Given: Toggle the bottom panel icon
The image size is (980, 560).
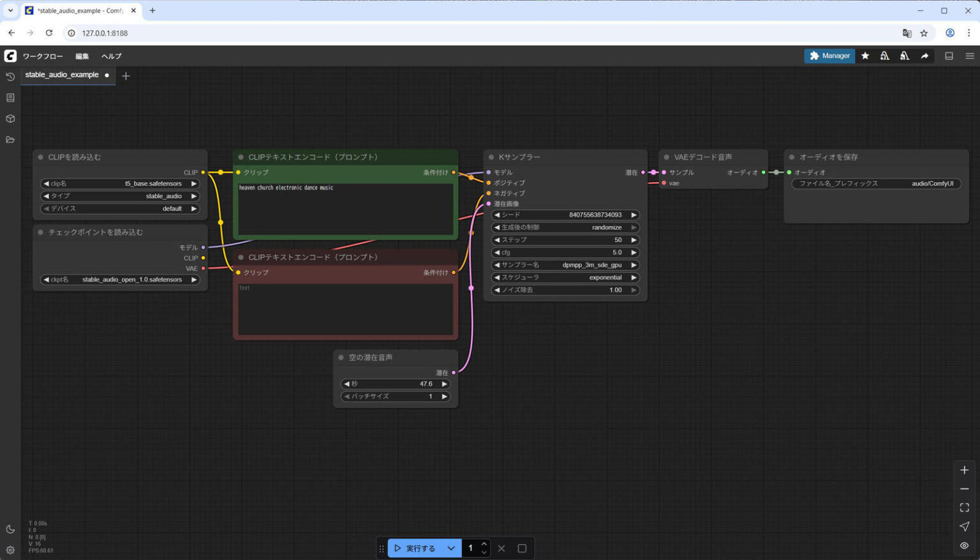Looking at the screenshot, I should coord(948,56).
